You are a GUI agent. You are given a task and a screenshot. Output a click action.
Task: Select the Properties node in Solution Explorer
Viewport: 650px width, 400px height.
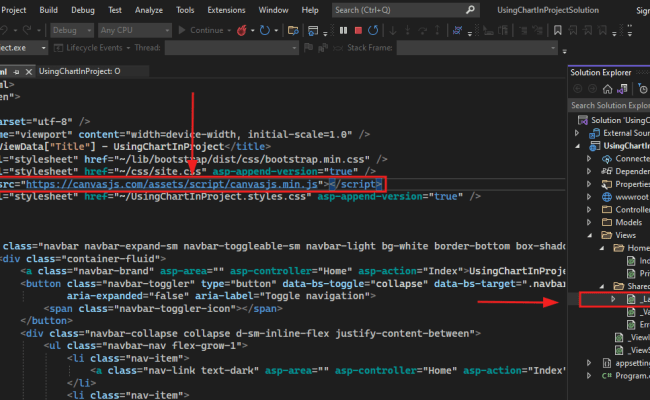[x=626, y=184]
